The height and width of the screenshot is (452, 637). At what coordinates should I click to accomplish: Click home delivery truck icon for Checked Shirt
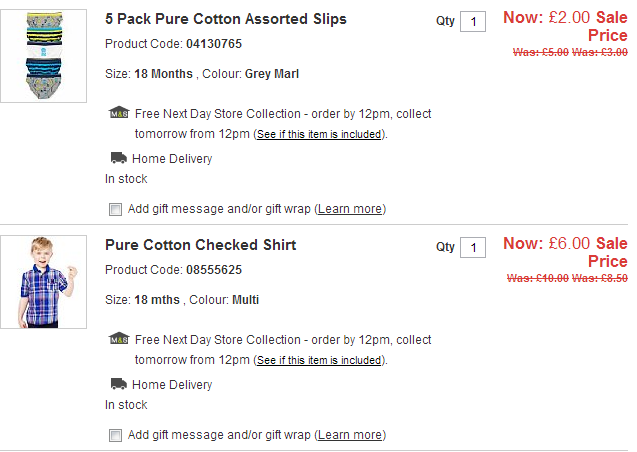point(118,384)
